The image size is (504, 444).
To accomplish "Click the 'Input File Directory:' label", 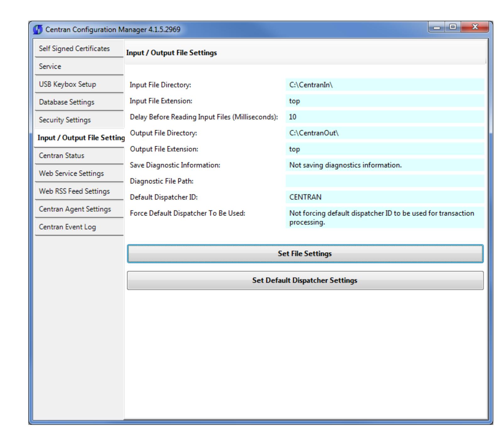I will [160, 85].
